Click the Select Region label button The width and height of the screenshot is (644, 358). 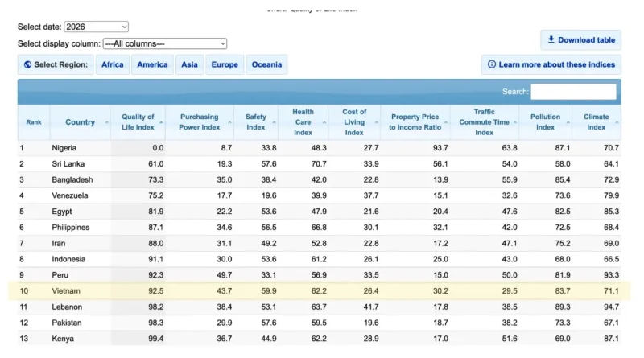[x=56, y=64]
